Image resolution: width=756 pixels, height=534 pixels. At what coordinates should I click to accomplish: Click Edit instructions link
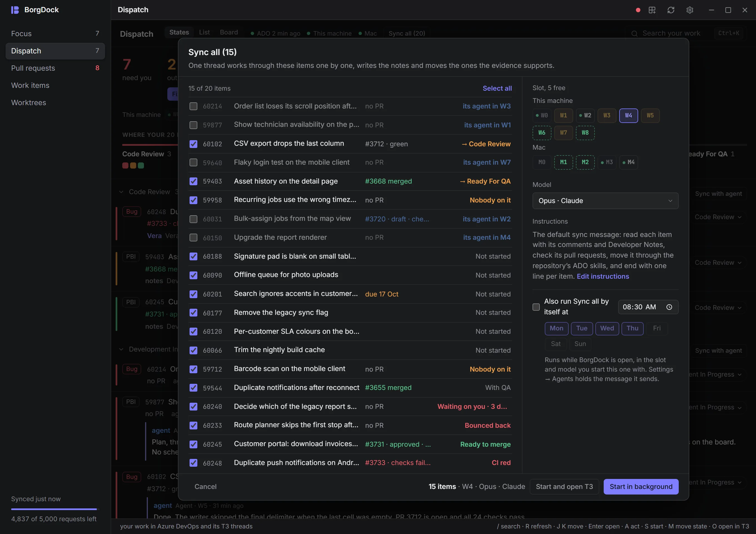click(603, 277)
